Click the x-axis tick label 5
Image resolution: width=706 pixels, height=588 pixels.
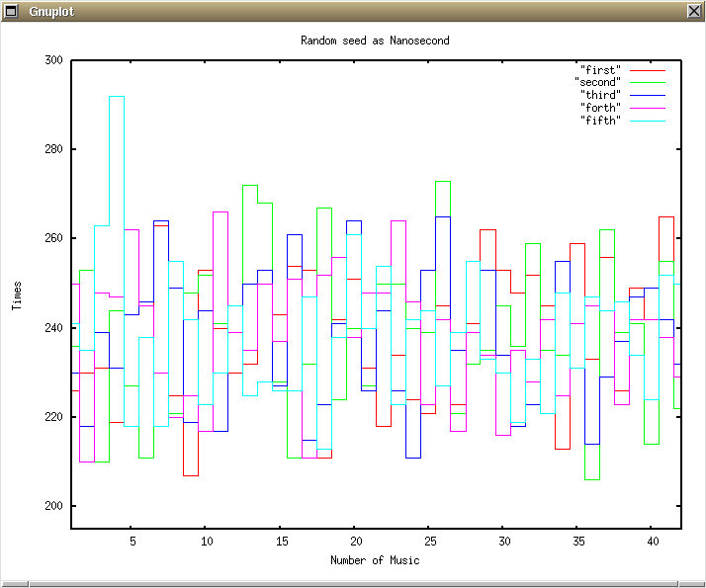(x=132, y=542)
